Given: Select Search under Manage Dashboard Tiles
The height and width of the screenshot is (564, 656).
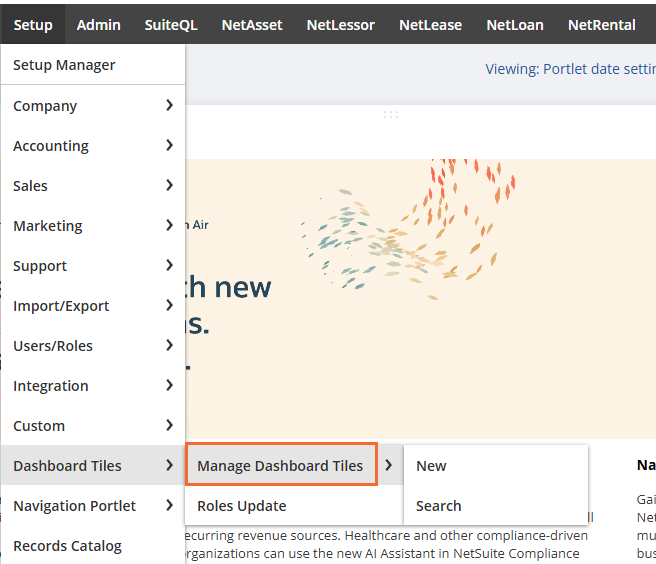Looking at the screenshot, I should [x=496, y=505].
